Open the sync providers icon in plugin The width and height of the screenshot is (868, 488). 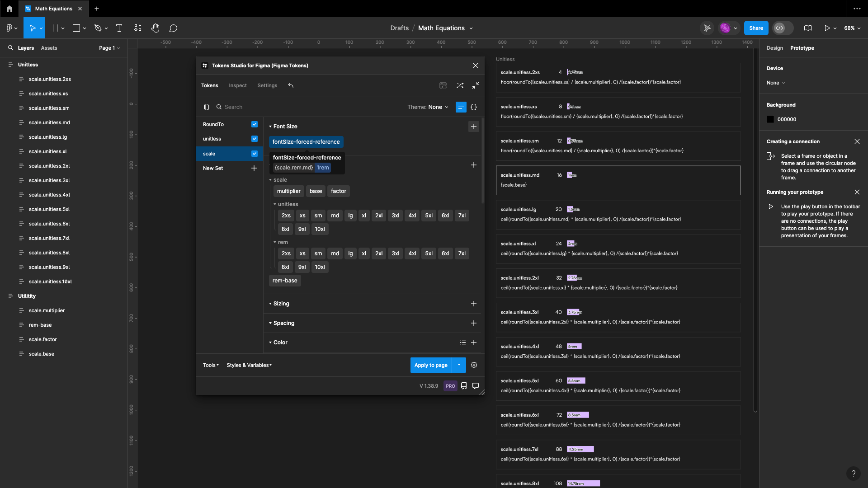tap(443, 85)
